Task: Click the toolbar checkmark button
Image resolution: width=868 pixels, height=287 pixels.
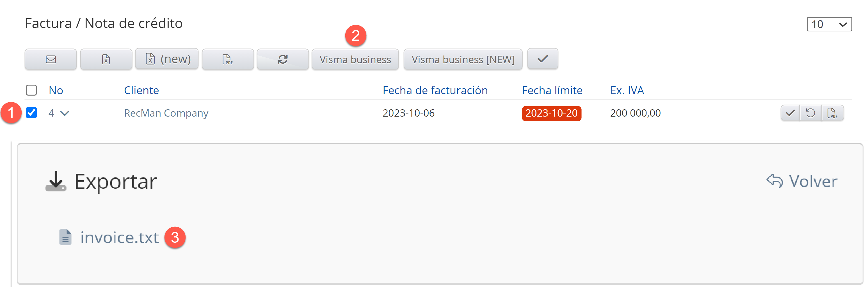Action: pyautogui.click(x=542, y=59)
